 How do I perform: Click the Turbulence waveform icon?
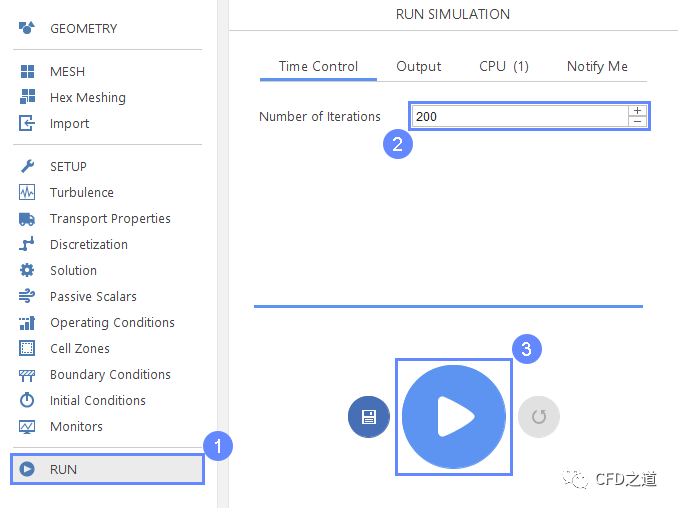pyautogui.click(x=27, y=192)
